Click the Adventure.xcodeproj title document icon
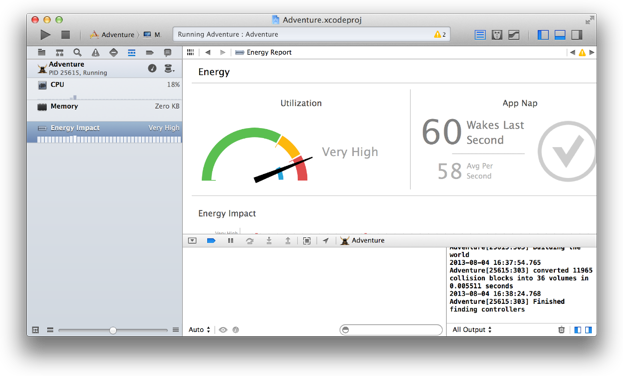This screenshot has width=623, height=376. pos(275,19)
